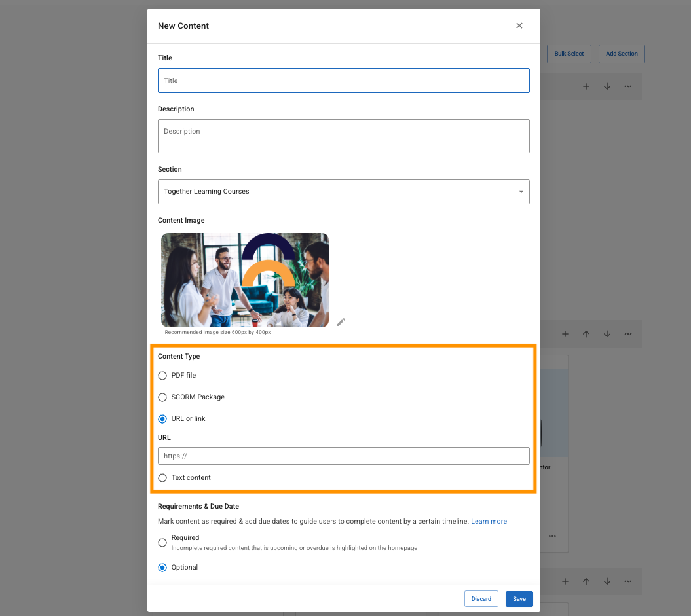Click the URL https:// input field
Screen dimensions: 691x616
tap(343, 456)
